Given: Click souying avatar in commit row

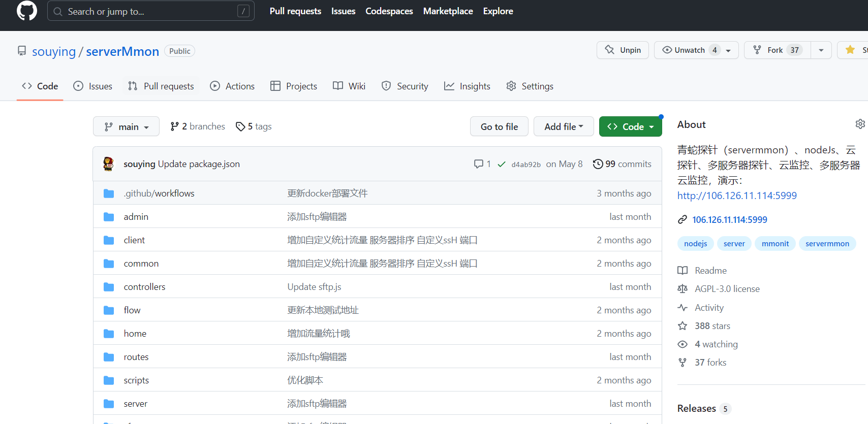Looking at the screenshot, I should click(108, 164).
